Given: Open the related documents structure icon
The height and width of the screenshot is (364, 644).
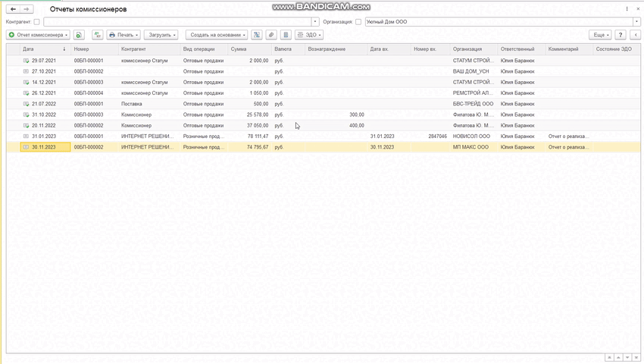Looking at the screenshot, I should pos(257,35).
